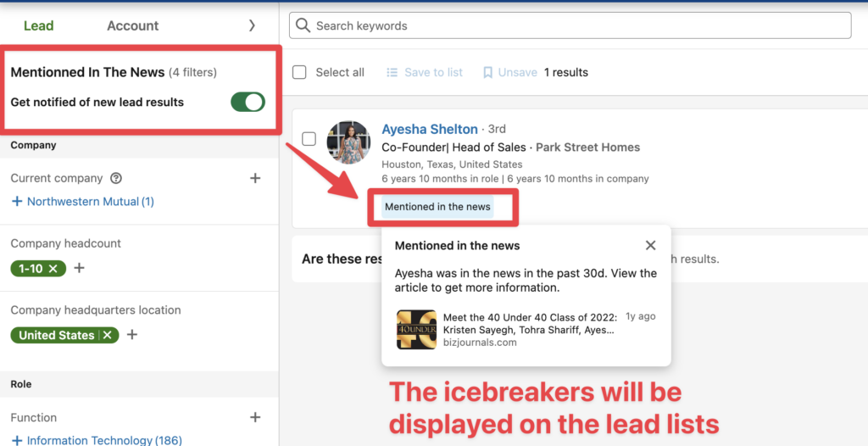868x446 pixels.
Task: Open the Ayesha Shelton name link
Action: click(x=430, y=129)
